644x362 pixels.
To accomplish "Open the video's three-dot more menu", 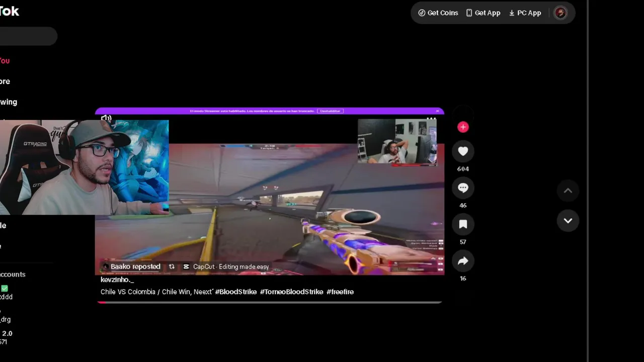I will 431,119.
